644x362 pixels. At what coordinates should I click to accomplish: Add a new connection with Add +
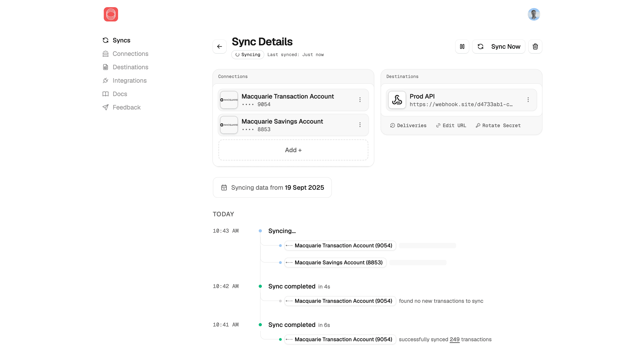(x=293, y=150)
